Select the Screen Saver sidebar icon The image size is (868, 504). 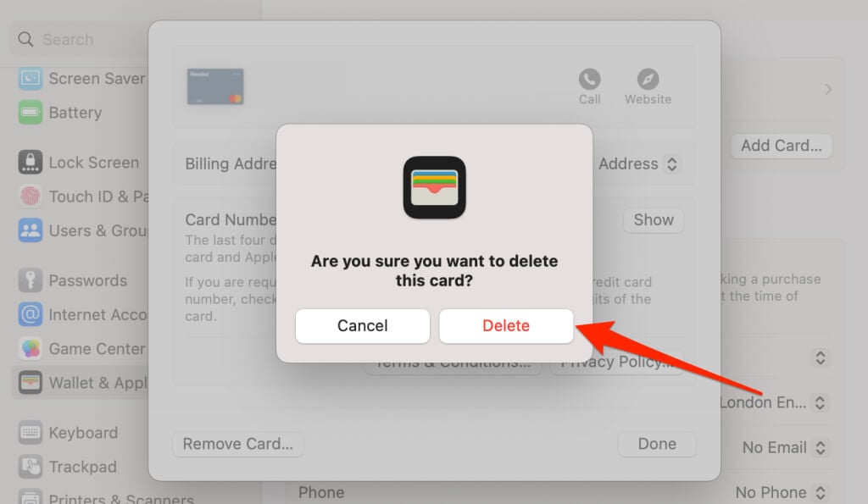(x=30, y=79)
